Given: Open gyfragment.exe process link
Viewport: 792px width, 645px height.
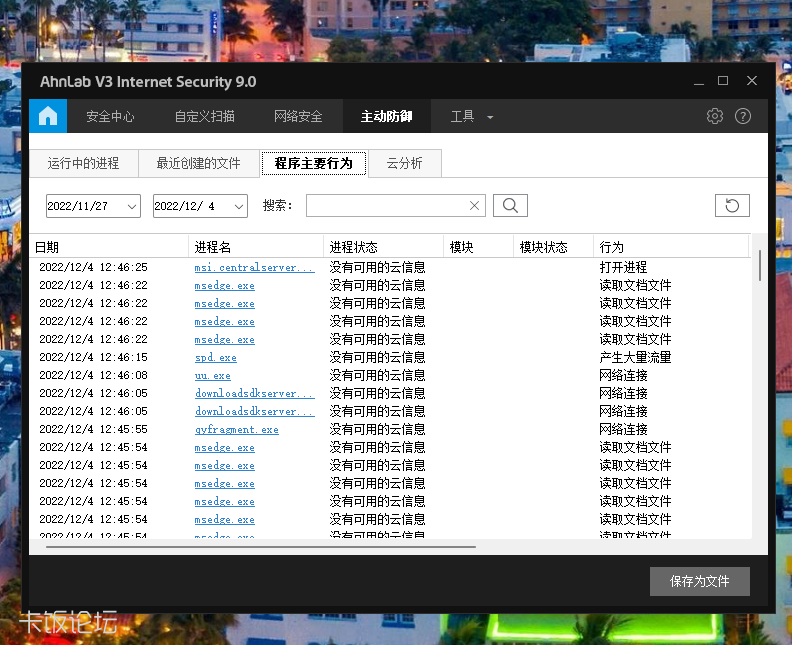Looking at the screenshot, I should click(236, 429).
